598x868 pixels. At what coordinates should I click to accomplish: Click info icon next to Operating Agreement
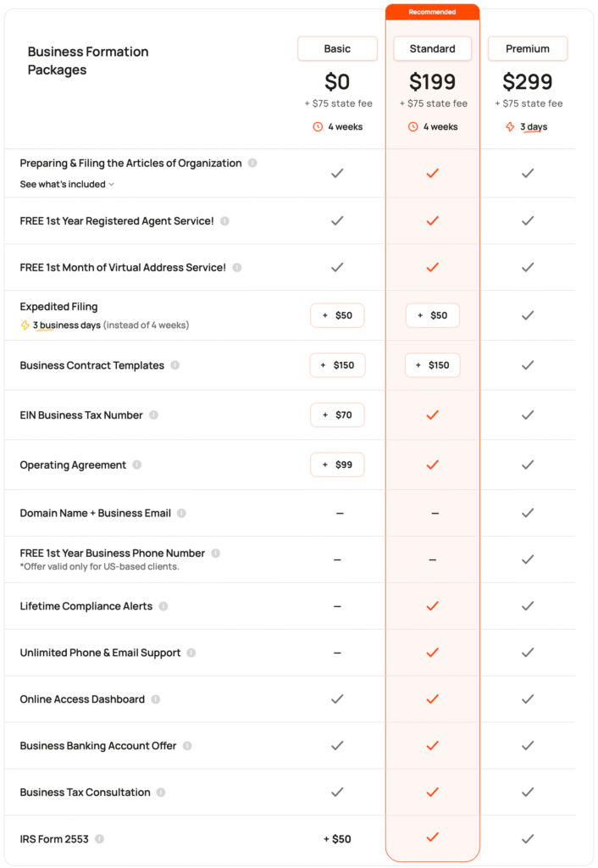(x=137, y=465)
